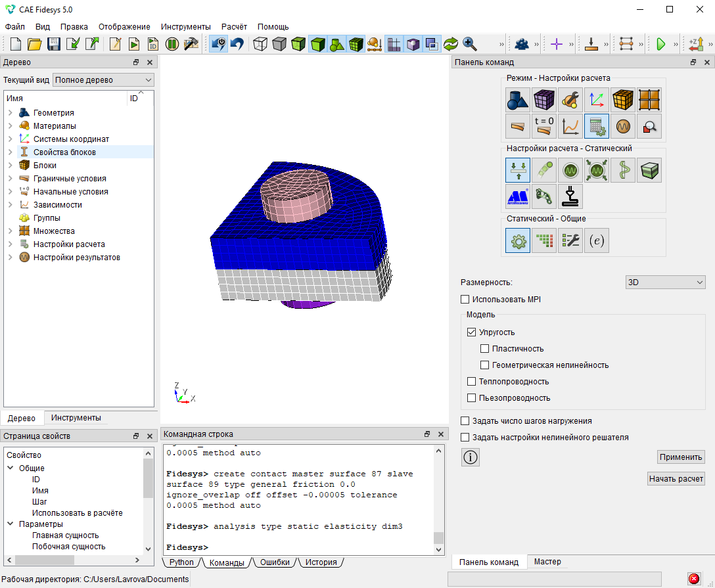This screenshot has height=588, width=715.
Task: Select the dependencies graph mode icon
Action: (570, 126)
